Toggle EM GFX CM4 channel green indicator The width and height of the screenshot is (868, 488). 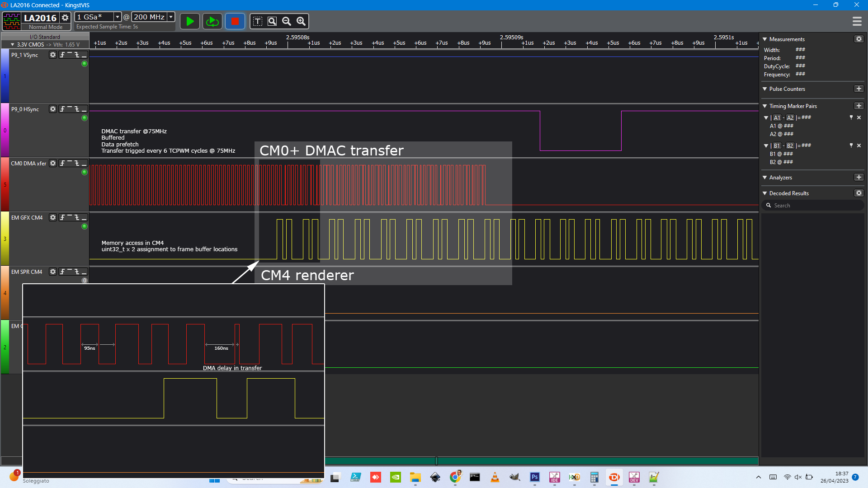tap(84, 226)
